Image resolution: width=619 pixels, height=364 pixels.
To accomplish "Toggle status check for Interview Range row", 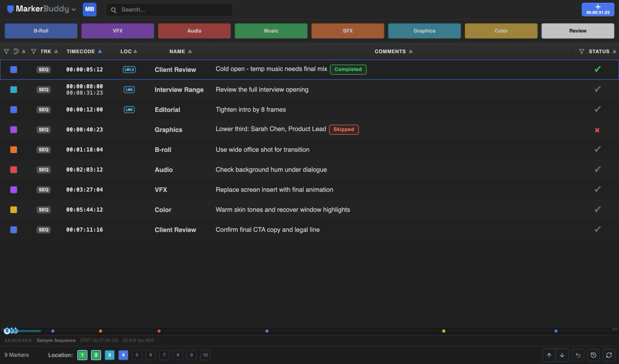I will coord(598,89).
